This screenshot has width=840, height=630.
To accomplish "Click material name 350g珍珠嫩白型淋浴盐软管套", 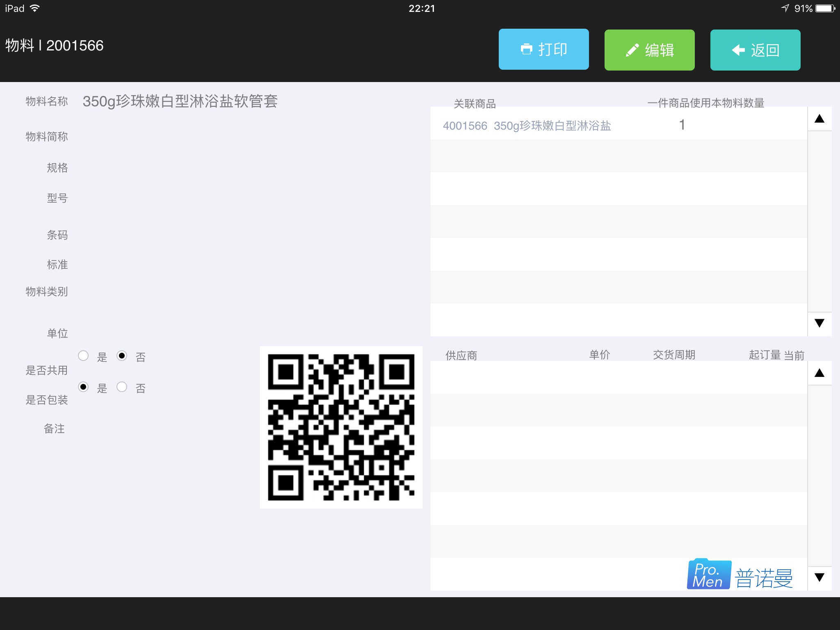I will 180,101.
